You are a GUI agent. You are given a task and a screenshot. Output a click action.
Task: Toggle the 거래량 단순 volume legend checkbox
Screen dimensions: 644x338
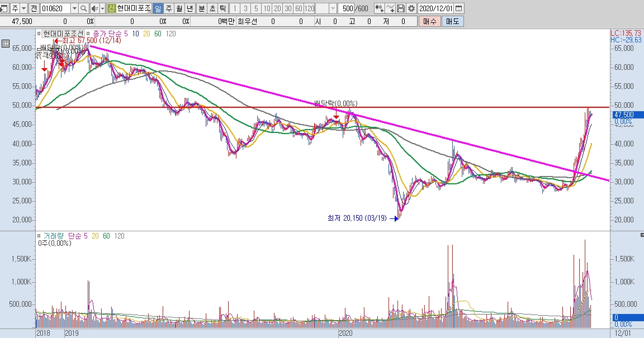[x=39, y=236]
